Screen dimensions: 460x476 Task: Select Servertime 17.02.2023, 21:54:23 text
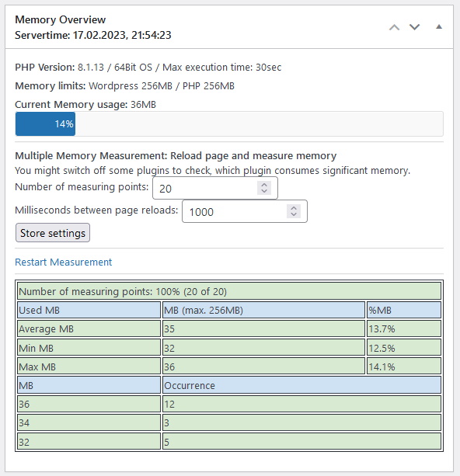93,35
